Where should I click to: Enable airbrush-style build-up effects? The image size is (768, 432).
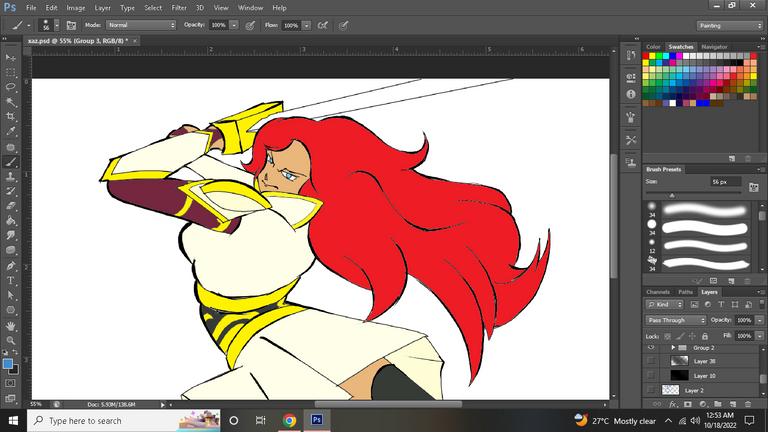tap(322, 25)
